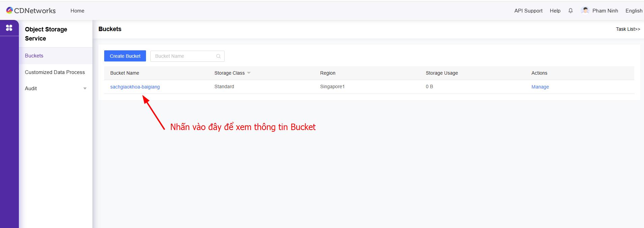Open the sachgiaokhoa-baigiang bucket link
Screen dimensions: 644x228
click(135, 87)
